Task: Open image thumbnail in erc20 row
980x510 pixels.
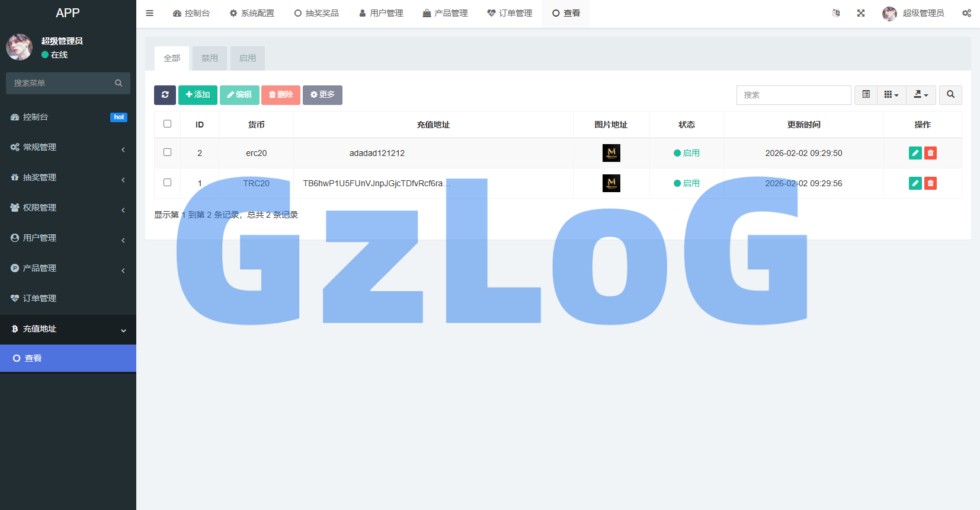Action: (x=611, y=153)
